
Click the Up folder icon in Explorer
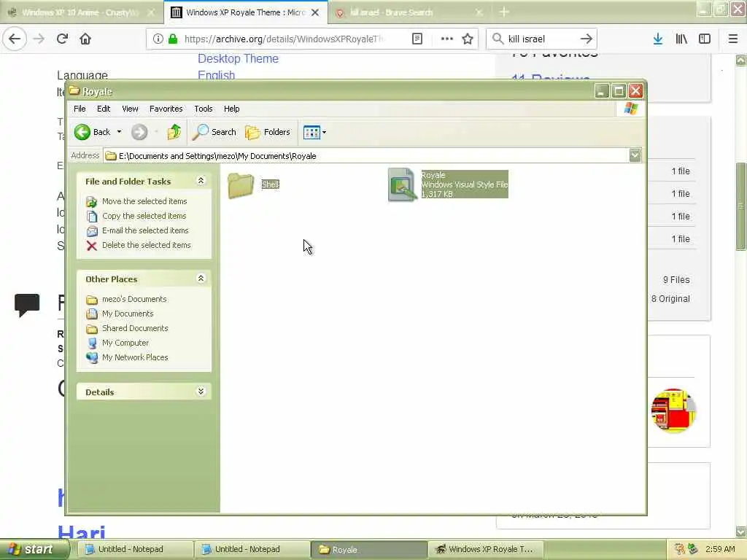[x=174, y=132]
